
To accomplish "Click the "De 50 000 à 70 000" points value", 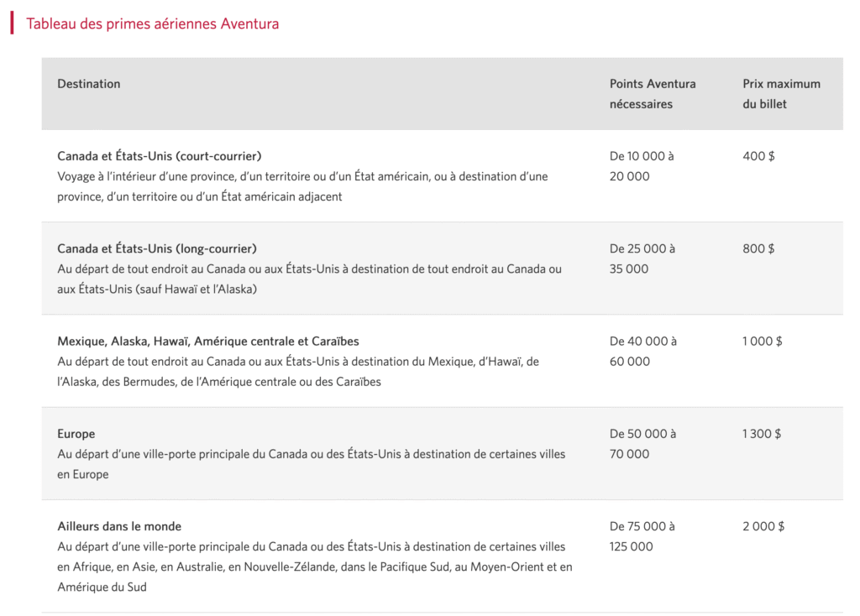I will coord(642,444).
